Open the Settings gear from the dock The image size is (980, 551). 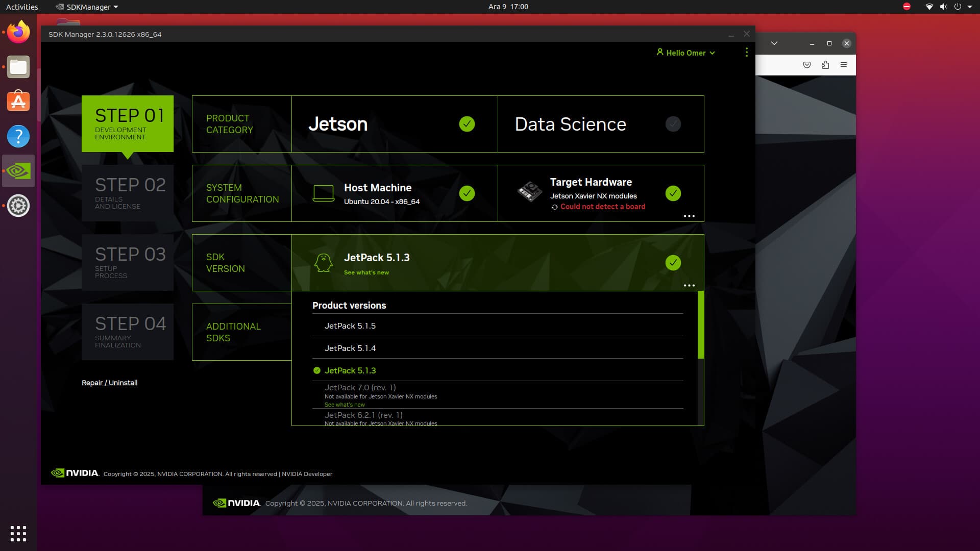coord(18,206)
